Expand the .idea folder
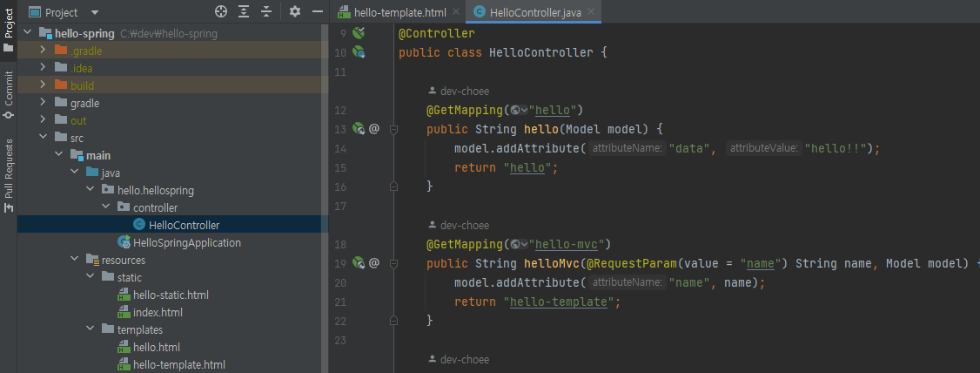The height and width of the screenshot is (373, 980). 43,68
